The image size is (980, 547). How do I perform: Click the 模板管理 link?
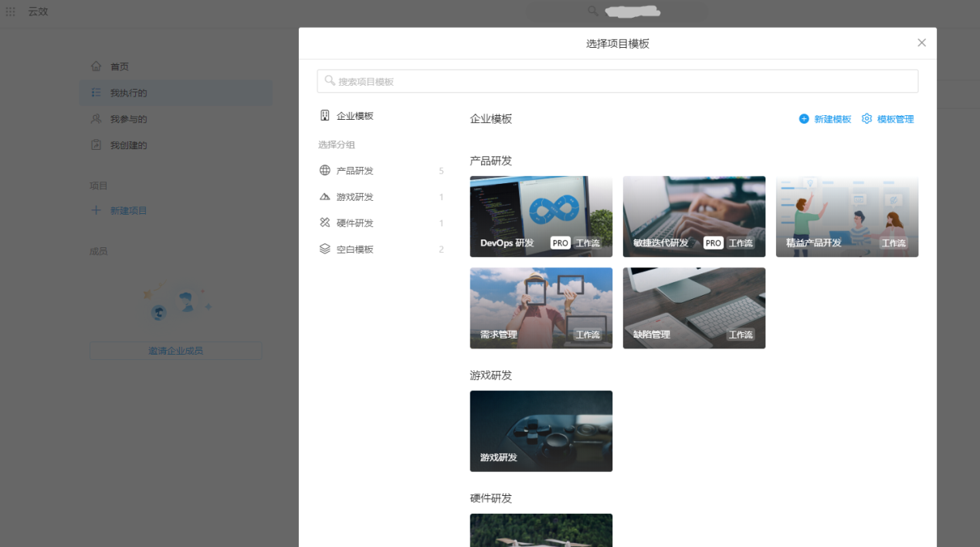pyautogui.click(x=895, y=119)
